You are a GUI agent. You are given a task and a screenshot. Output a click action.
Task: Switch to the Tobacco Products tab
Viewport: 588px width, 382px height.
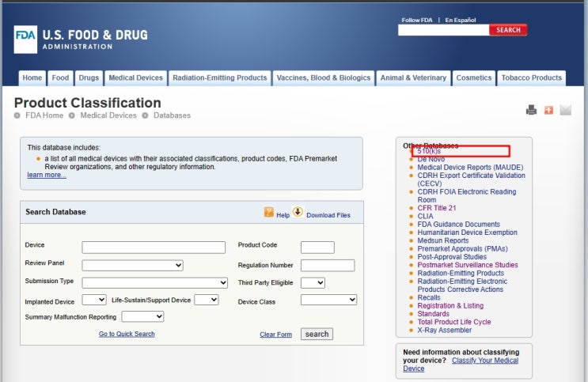tap(531, 78)
